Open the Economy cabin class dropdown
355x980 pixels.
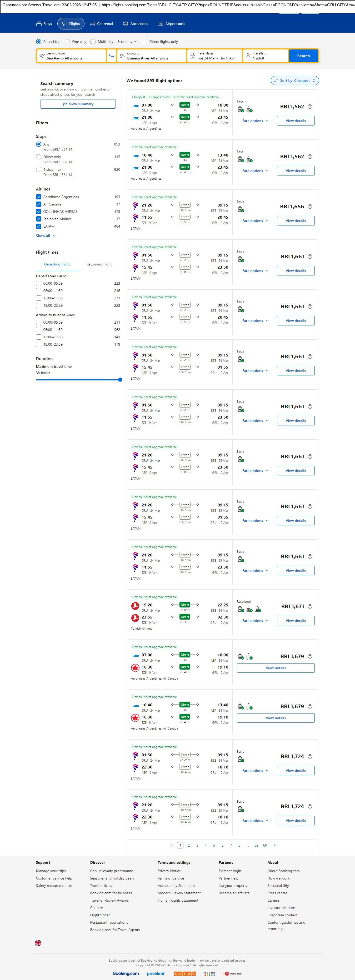[x=127, y=42]
